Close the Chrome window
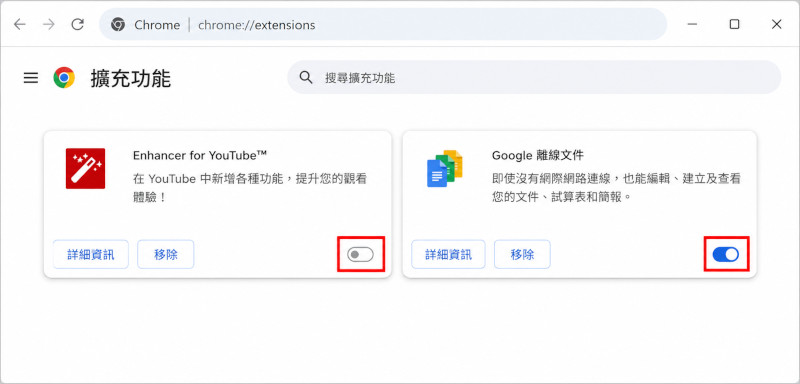 [x=777, y=24]
